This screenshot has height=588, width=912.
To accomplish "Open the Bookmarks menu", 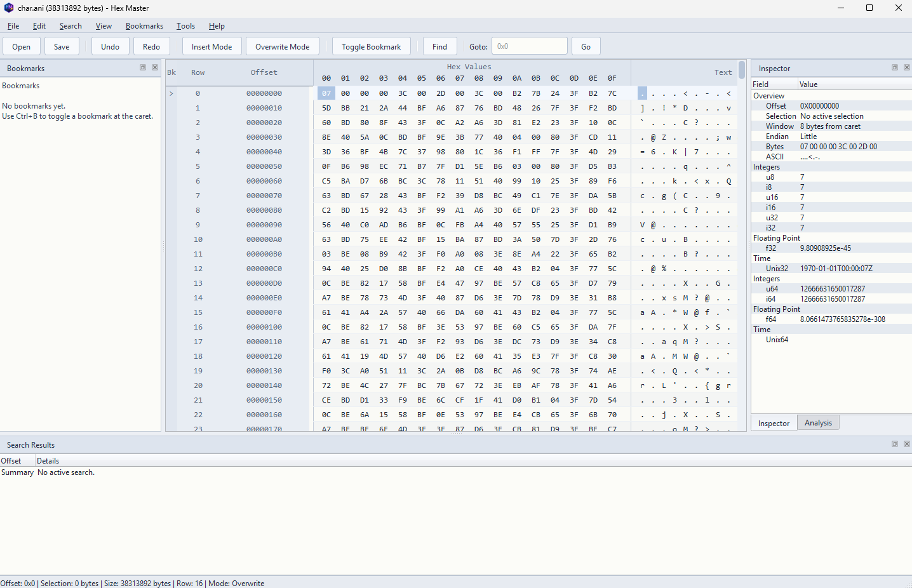I will 144,26.
